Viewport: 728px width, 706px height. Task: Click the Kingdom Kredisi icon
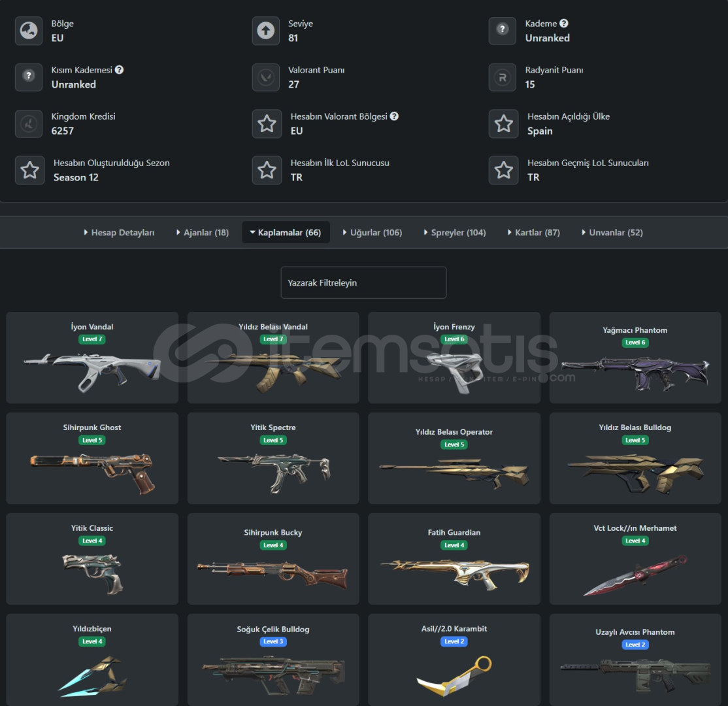tap(29, 124)
